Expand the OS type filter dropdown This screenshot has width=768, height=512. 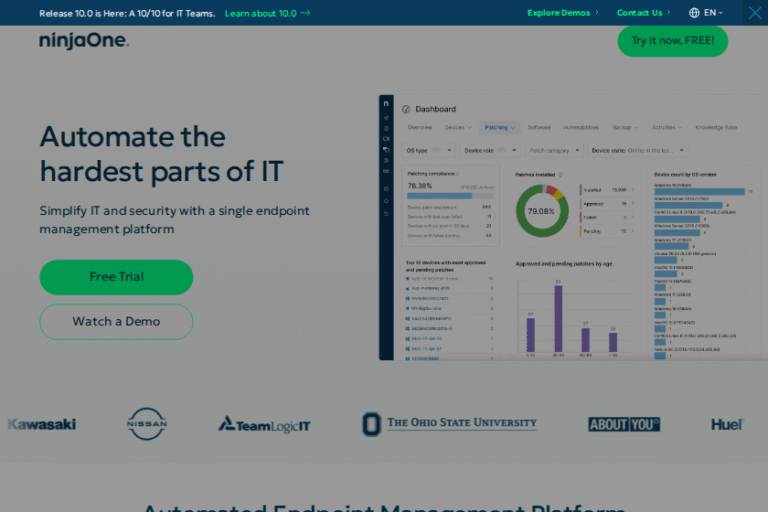pos(429,150)
